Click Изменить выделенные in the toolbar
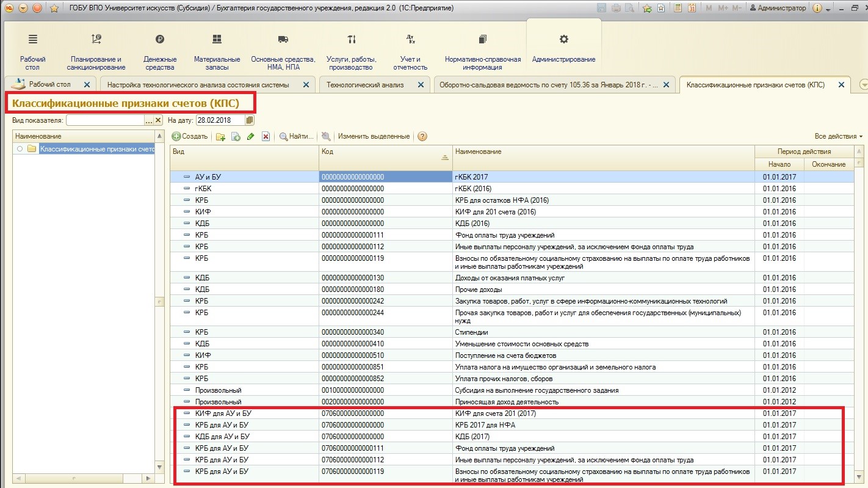This screenshot has width=868, height=488. click(x=374, y=136)
